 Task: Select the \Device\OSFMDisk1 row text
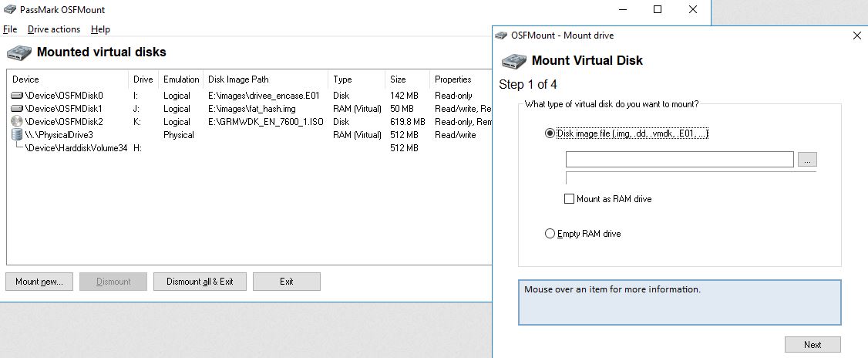coord(64,109)
